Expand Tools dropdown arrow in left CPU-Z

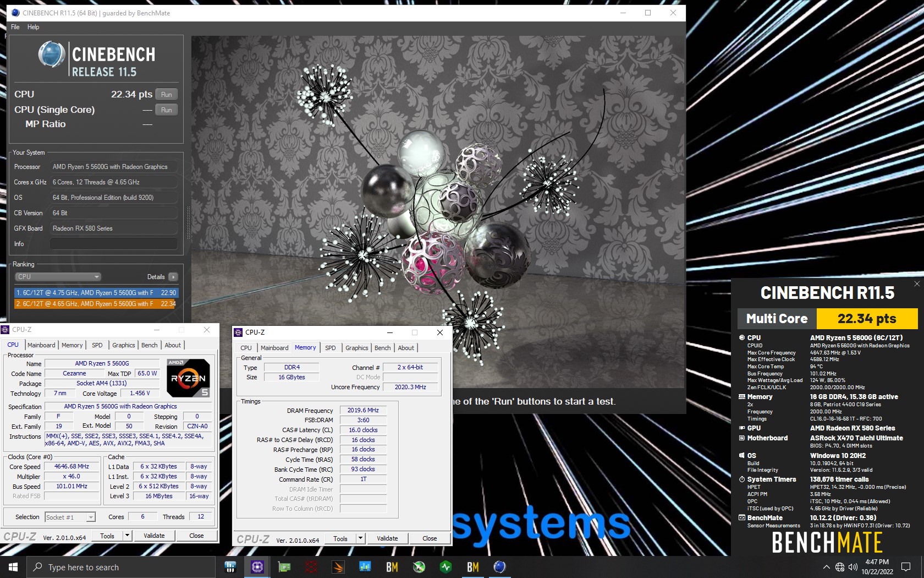127,536
